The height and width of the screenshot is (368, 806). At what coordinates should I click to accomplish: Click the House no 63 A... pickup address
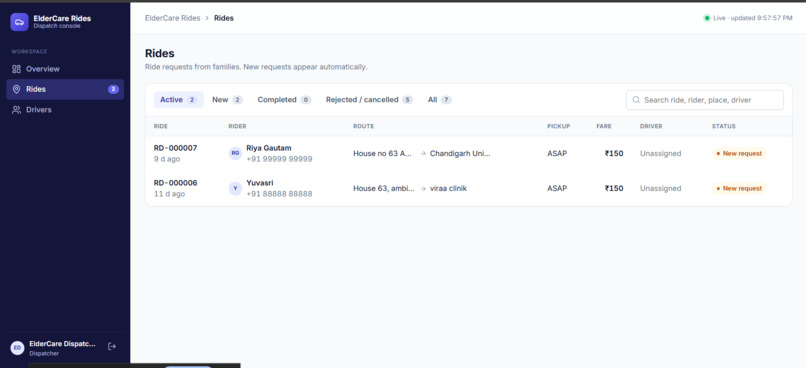(383, 153)
